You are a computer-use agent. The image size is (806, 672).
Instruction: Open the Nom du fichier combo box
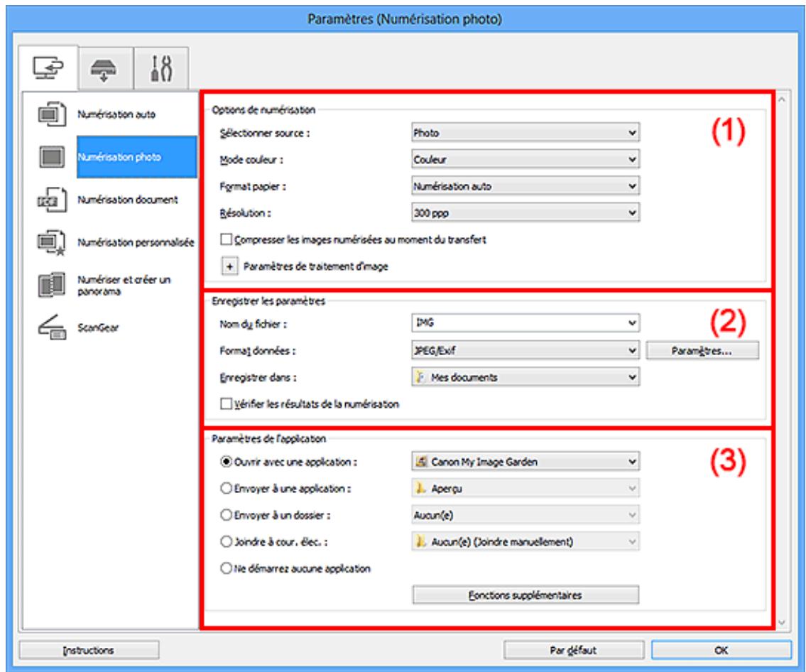coord(525,323)
